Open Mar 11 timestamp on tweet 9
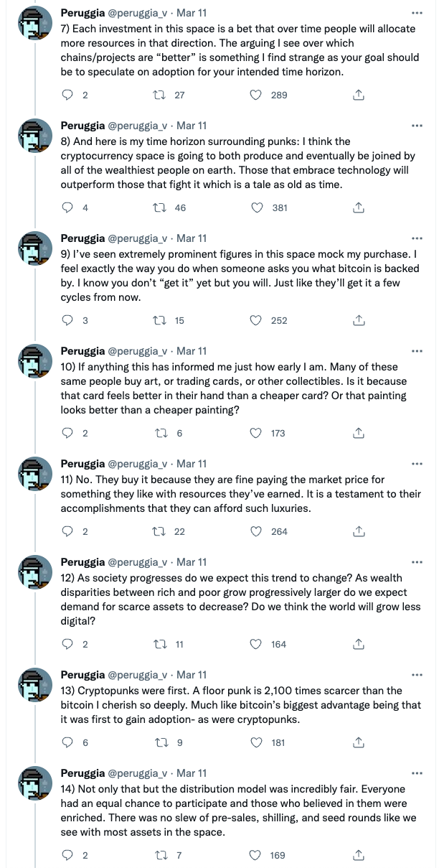Screen dimensions: 439x868 tap(192, 238)
